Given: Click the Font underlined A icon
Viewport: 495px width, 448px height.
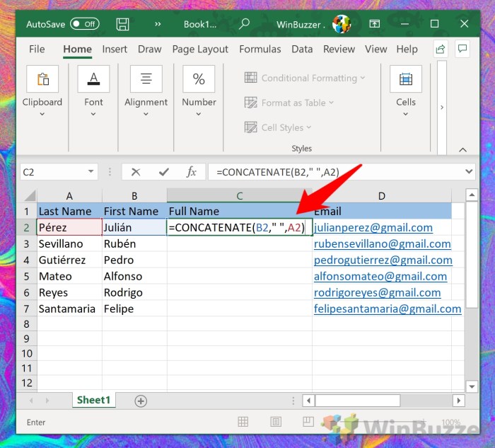Looking at the screenshot, I should click(x=94, y=79).
